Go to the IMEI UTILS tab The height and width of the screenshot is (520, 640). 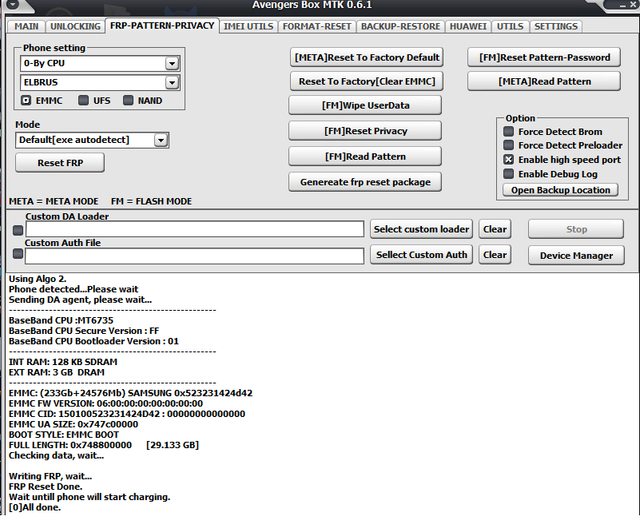point(248,27)
